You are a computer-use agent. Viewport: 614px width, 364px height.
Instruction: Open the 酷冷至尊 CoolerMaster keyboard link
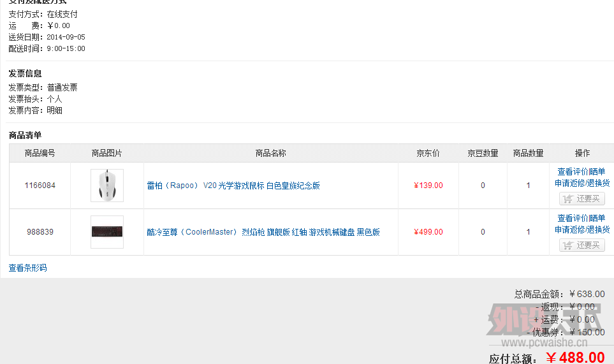263,232
